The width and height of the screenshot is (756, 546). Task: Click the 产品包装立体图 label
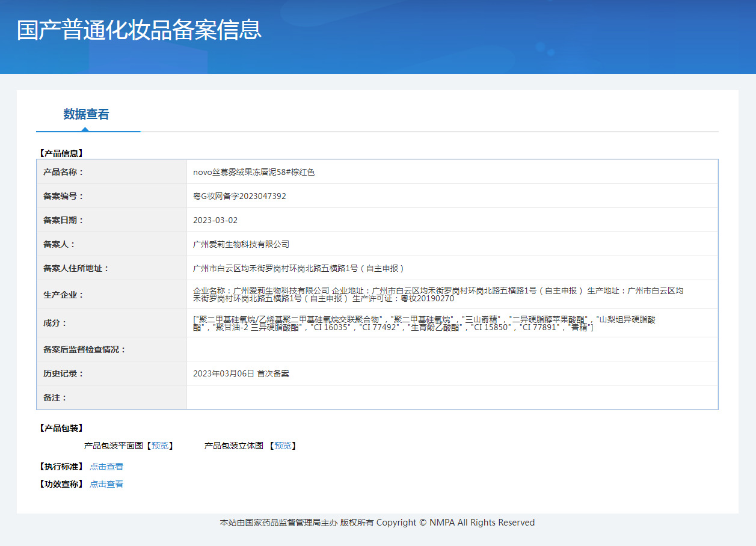(x=234, y=446)
